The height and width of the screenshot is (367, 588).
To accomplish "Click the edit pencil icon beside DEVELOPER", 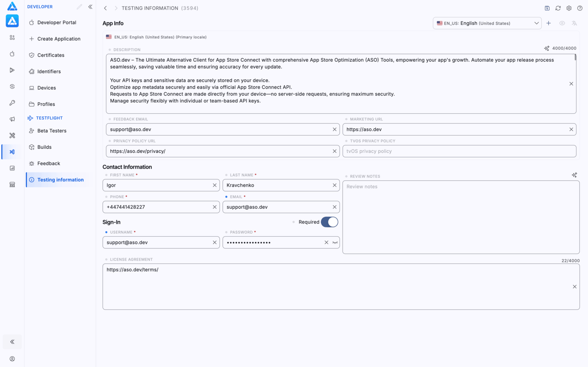I will (x=79, y=7).
